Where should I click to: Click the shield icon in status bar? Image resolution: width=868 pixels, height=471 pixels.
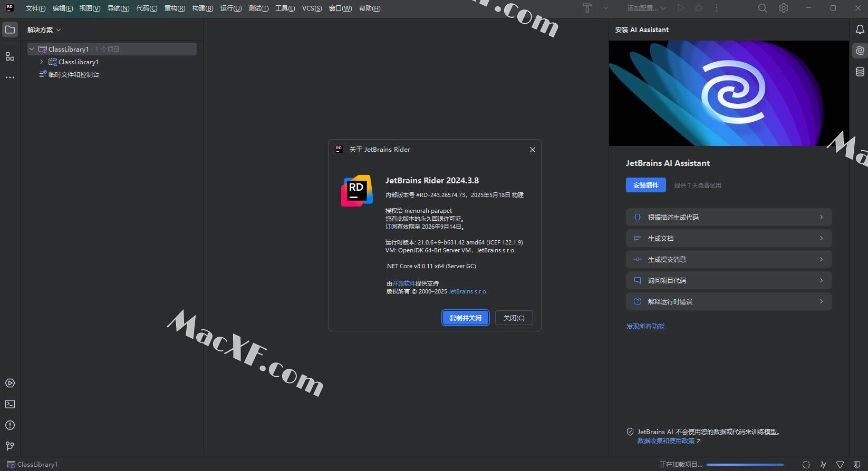coord(857,465)
